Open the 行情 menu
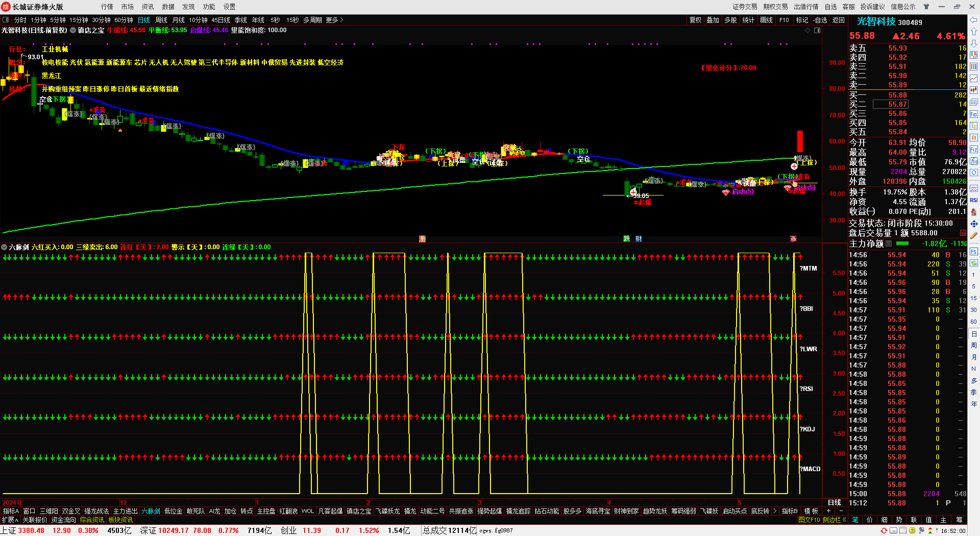This screenshot has height=536, width=980. click(x=107, y=7)
